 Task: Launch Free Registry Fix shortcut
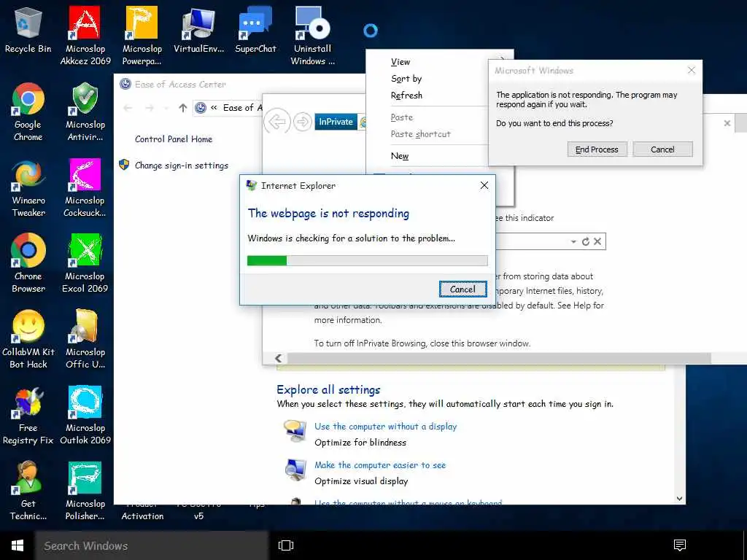28,415
